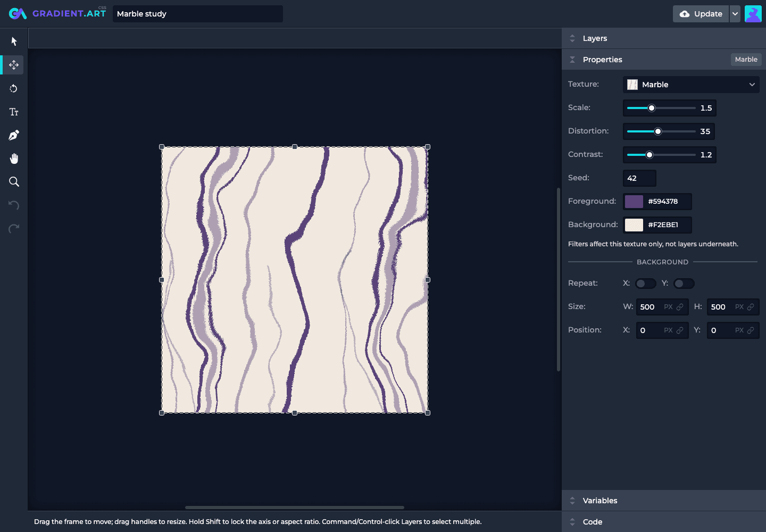Open the Update options dropdown arrow
Viewport: 766px width, 532px height.
point(735,14)
